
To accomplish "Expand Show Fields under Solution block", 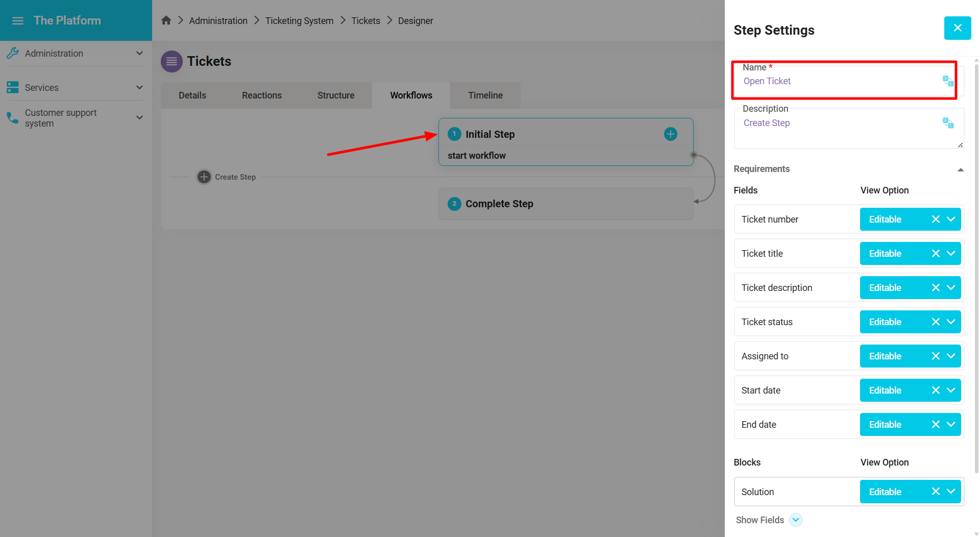I will (795, 520).
